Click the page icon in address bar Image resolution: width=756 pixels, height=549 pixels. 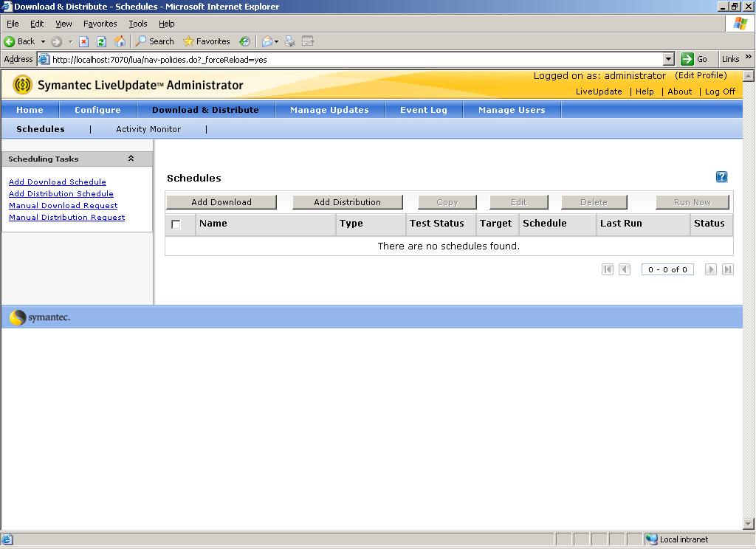44,59
